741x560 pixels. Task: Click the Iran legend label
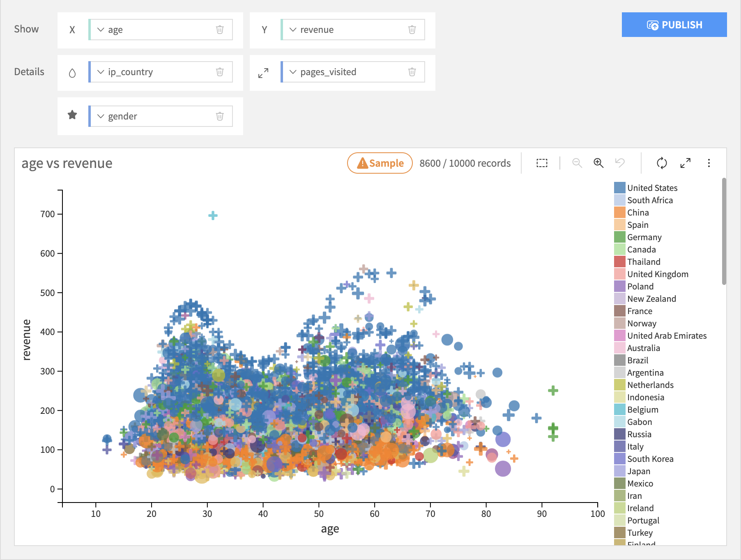pyautogui.click(x=634, y=496)
